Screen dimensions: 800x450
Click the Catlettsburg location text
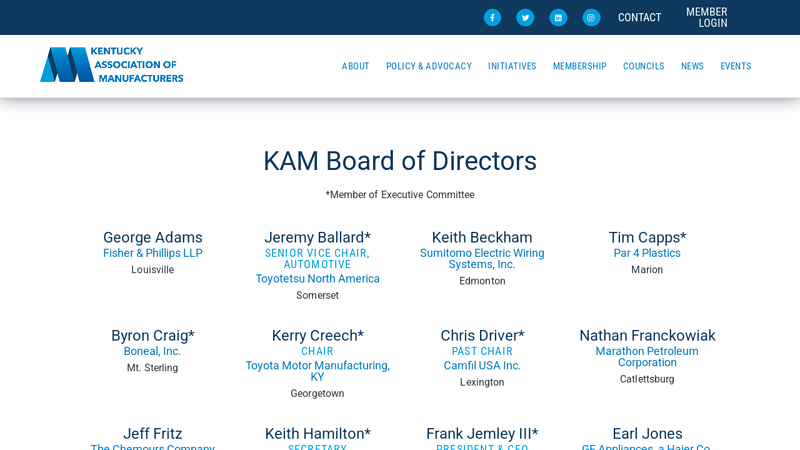647,379
